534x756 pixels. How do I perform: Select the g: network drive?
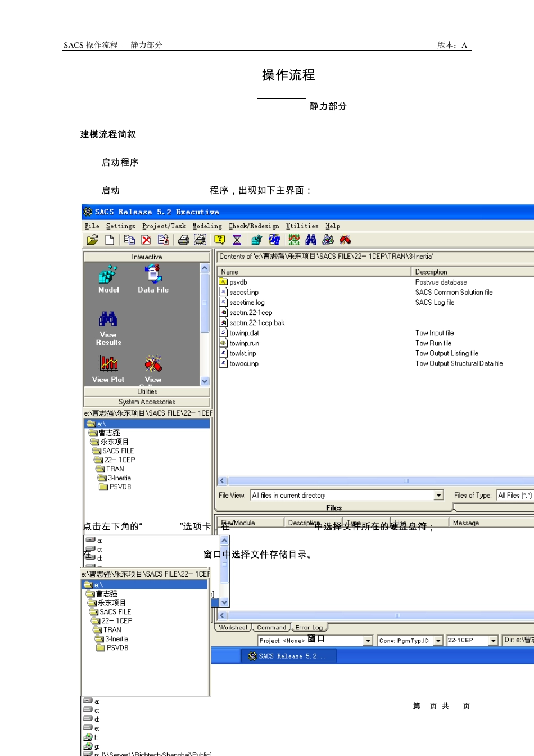(x=91, y=746)
